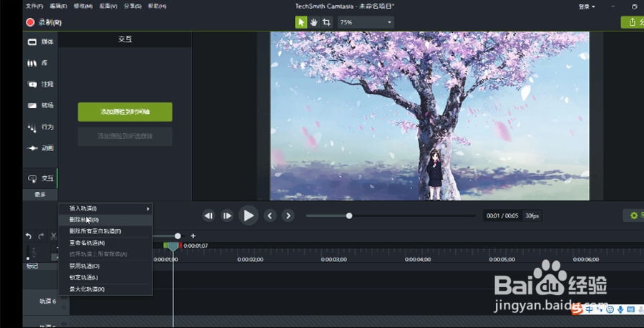Select the arrow Edit mode tool

(x=301, y=22)
